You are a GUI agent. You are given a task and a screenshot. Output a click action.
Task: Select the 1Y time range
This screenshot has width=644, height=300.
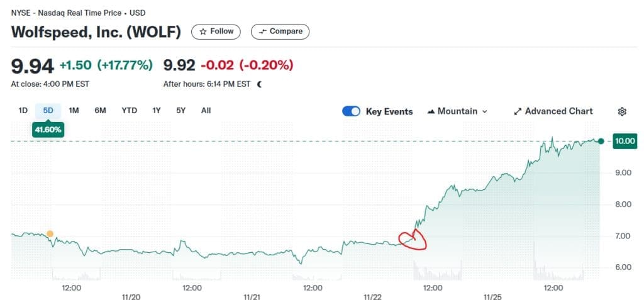(x=157, y=111)
